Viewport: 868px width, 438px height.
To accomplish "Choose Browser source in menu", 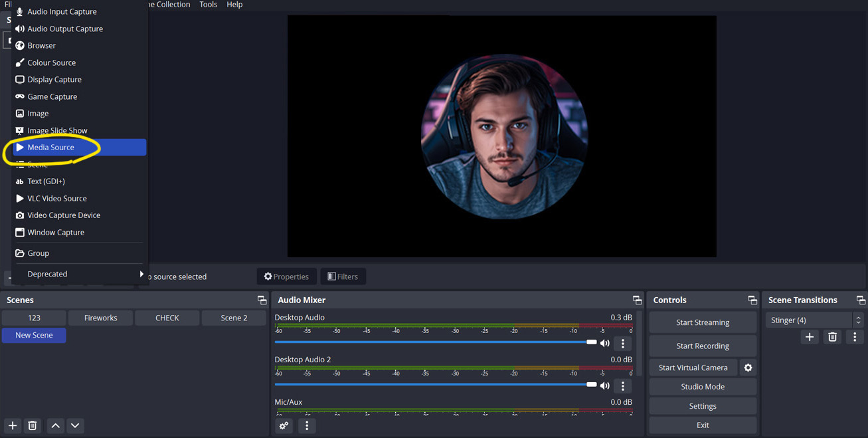I will coord(41,46).
